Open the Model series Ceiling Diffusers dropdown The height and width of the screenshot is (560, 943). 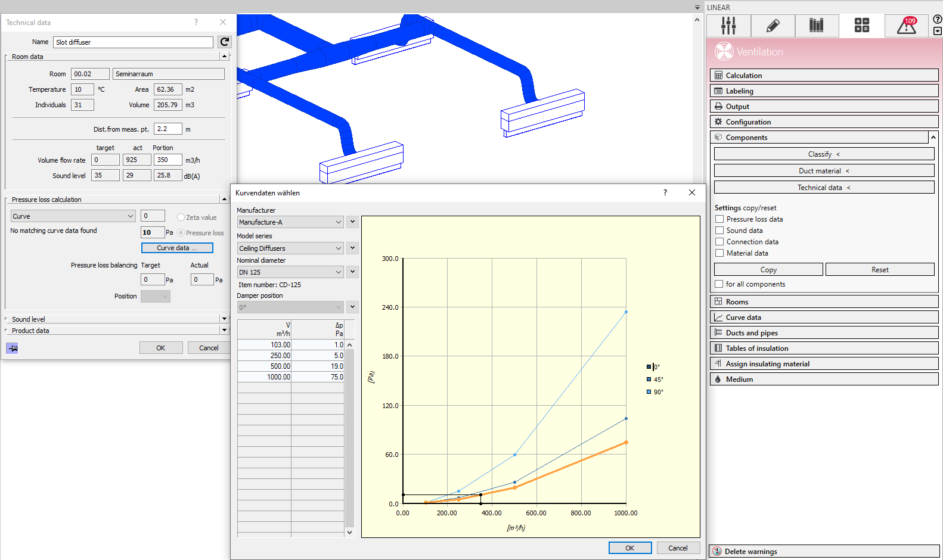pyautogui.click(x=290, y=248)
